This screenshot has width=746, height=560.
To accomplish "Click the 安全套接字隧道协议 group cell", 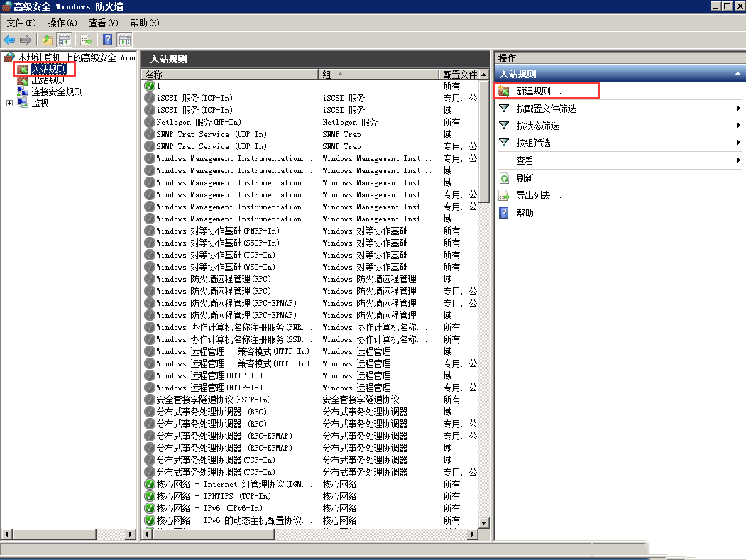I will click(361, 400).
